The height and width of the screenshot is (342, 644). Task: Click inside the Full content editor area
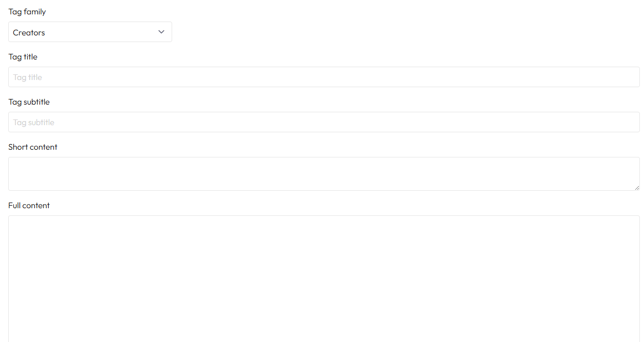[324, 277]
